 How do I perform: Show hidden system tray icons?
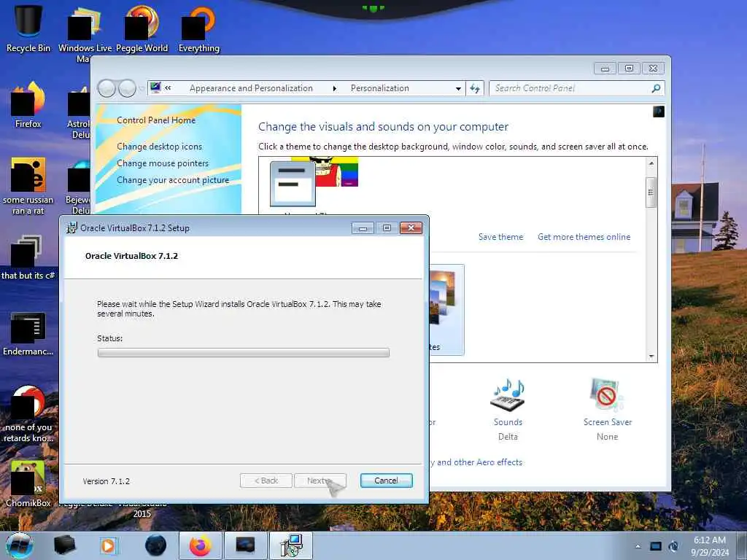tap(638, 546)
